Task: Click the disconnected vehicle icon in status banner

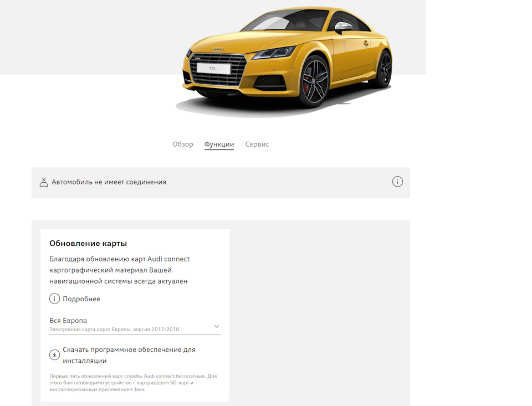Action: click(44, 182)
